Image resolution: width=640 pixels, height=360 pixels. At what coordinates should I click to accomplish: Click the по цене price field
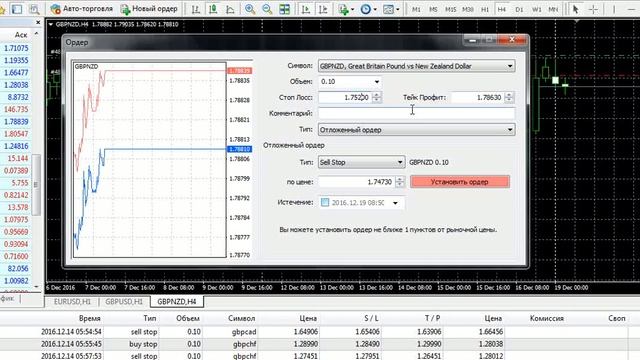pos(357,182)
